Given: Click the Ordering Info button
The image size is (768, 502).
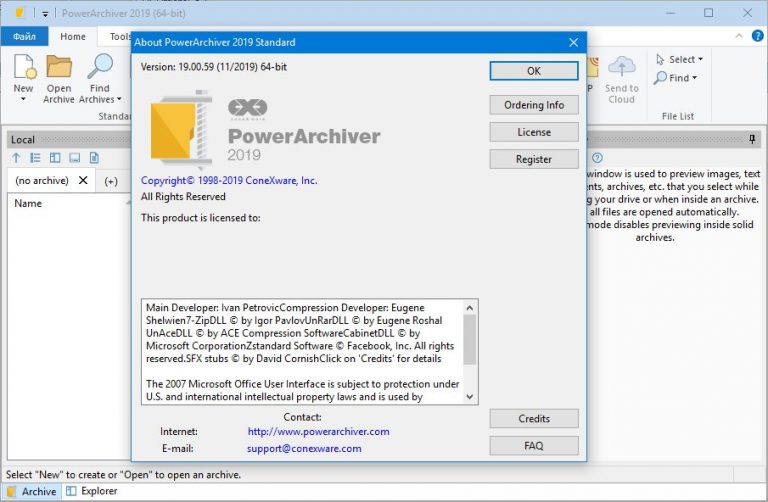Looking at the screenshot, I should tap(534, 105).
